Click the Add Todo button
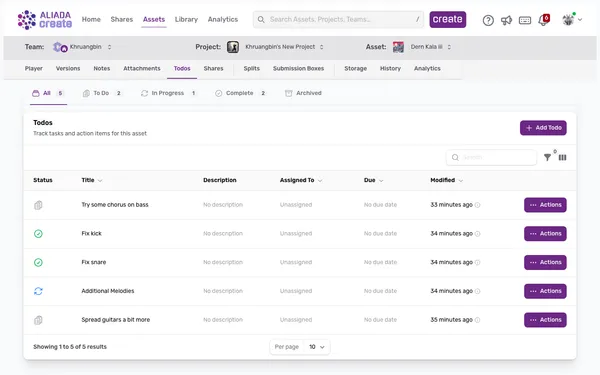 (543, 128)
